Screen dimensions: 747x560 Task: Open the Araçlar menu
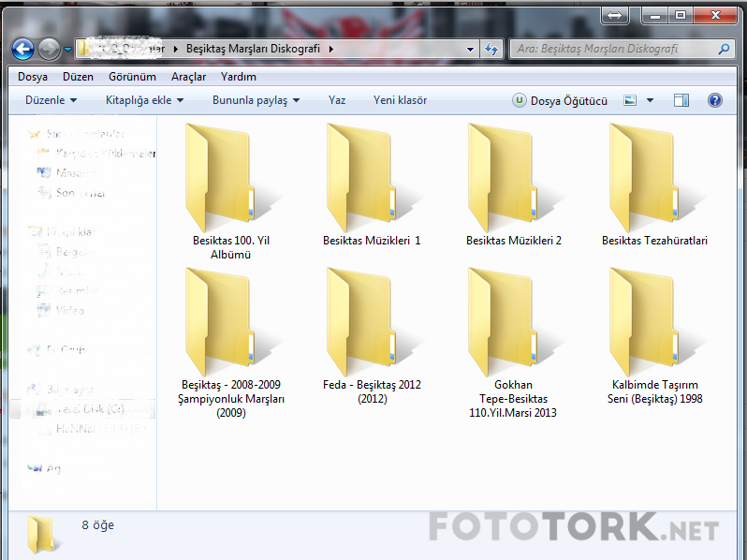click(189, 77)
